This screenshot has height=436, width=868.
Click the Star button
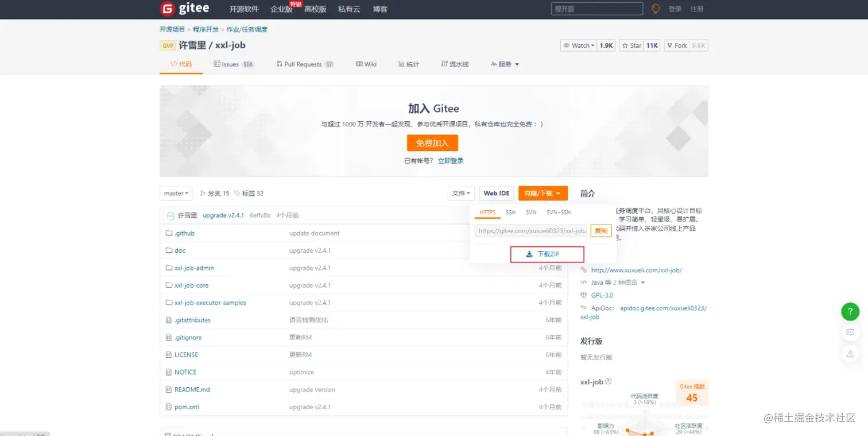[631, 45]
